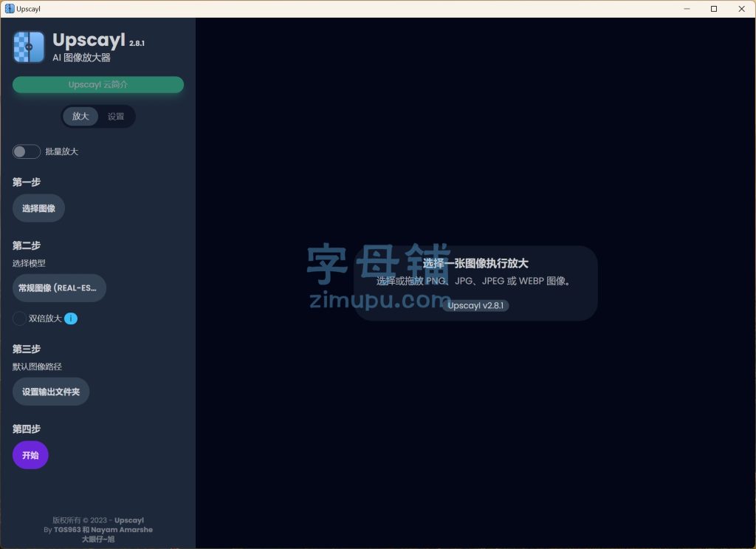Viewport: 756px width, 549px height.
Task: Click the 版权所有 © 2023 - Upscayl footer text
Action: [98, 520]
